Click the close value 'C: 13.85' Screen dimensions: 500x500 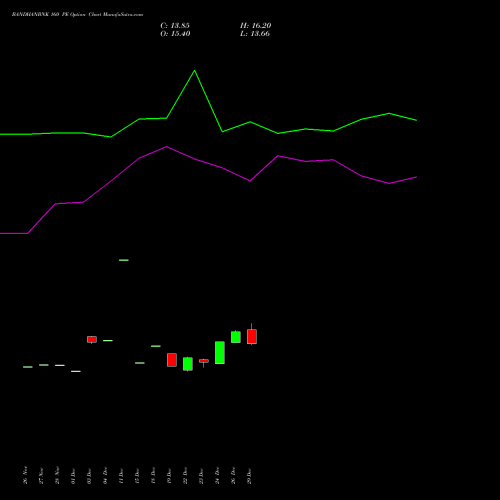(175, 26)
